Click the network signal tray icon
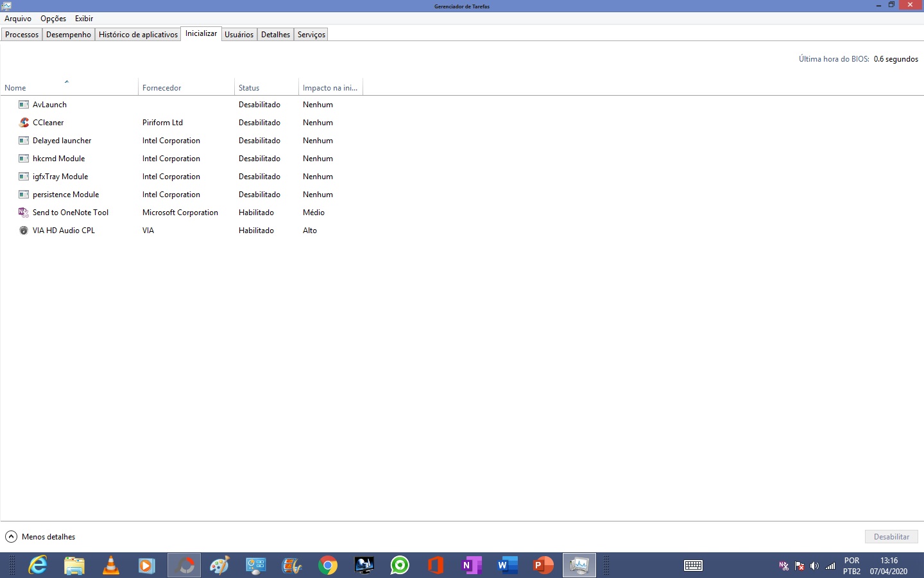The width and height of the screenshot is (924, 578). (x=830, y=566)
